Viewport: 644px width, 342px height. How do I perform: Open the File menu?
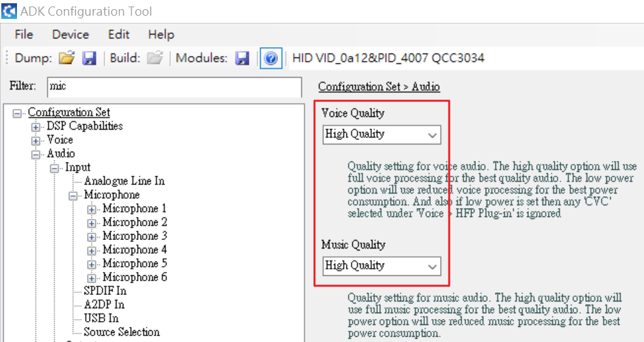[24, 35]
